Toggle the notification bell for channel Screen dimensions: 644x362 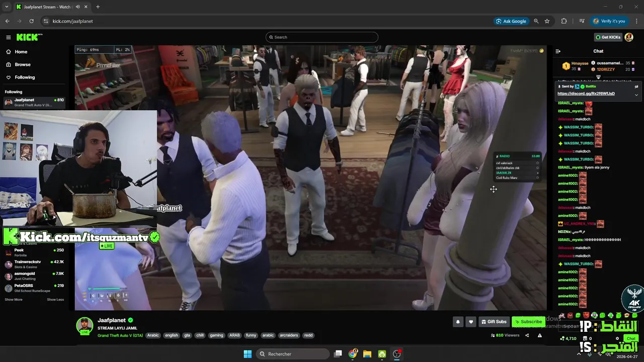pos(458,322)
